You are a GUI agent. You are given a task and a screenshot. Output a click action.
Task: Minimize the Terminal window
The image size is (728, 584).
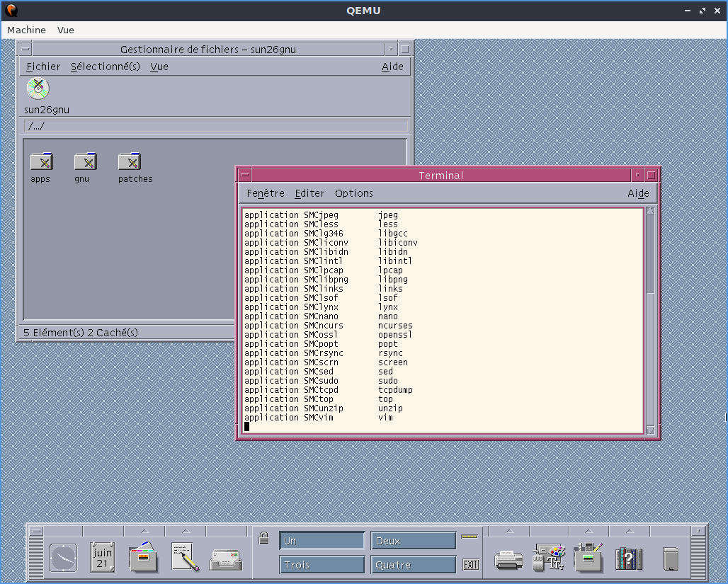click(x=637, y=176)
